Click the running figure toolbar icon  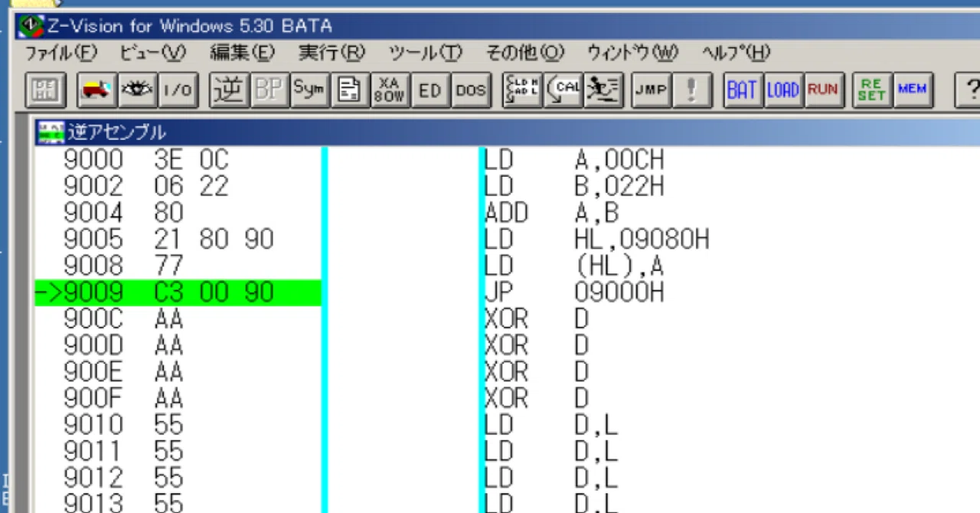[x=605, y=90]
